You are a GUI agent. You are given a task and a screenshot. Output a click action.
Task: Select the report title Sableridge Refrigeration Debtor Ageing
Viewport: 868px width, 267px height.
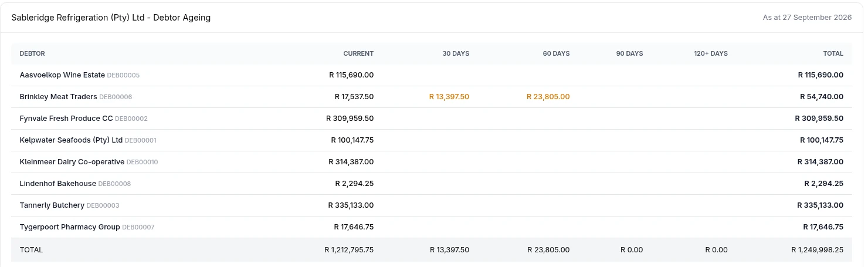click(x=111, y=18)
